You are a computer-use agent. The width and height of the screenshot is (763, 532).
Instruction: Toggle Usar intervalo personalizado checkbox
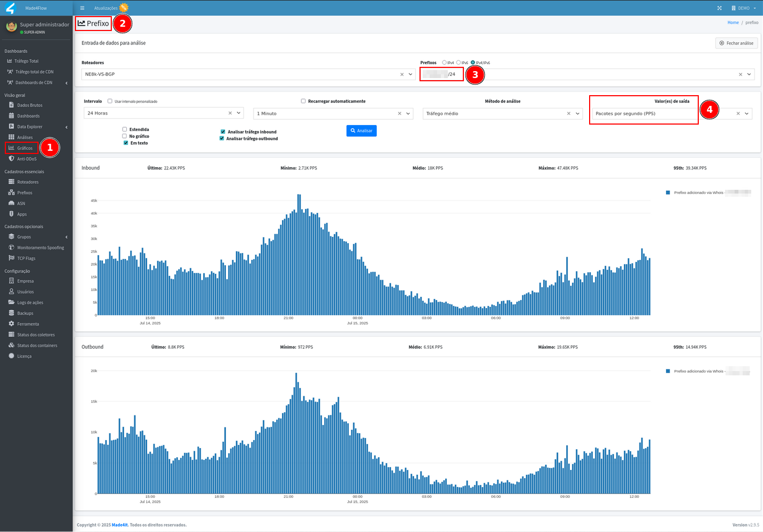point(110,101)
